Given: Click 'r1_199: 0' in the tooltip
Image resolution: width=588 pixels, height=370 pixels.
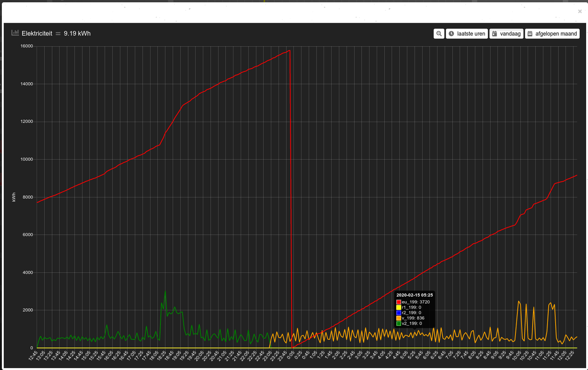Looking at the screenshot, I should 411,307.
